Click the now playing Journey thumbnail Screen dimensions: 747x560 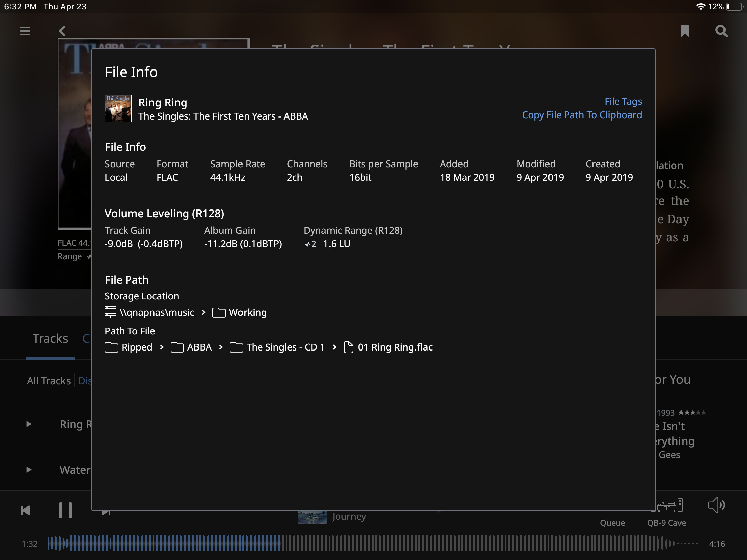click(312, 517)
